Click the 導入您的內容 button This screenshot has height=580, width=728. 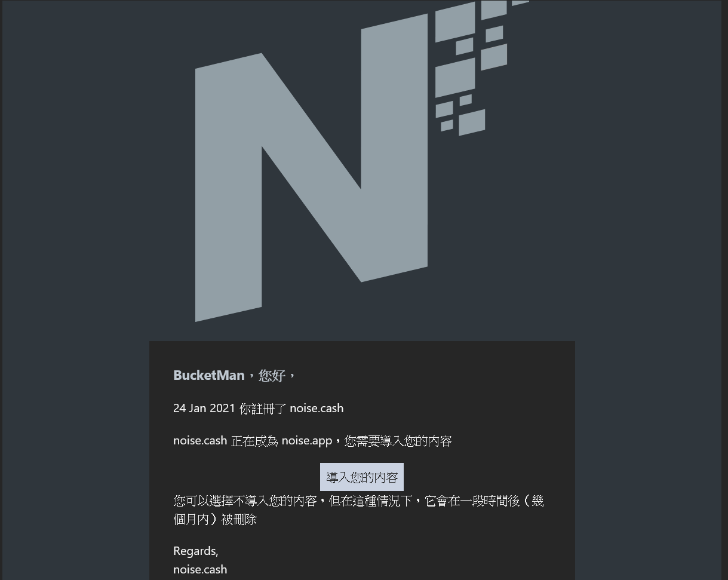click(x=362, y=477)
